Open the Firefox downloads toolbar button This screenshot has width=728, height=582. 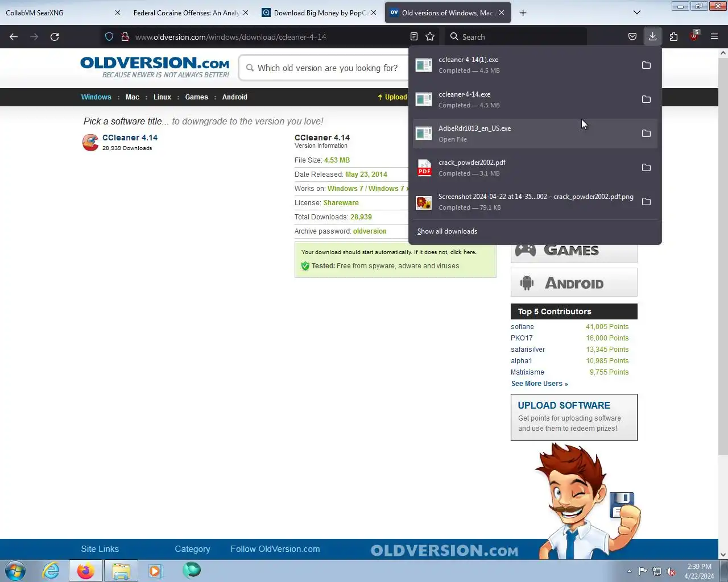652,36
